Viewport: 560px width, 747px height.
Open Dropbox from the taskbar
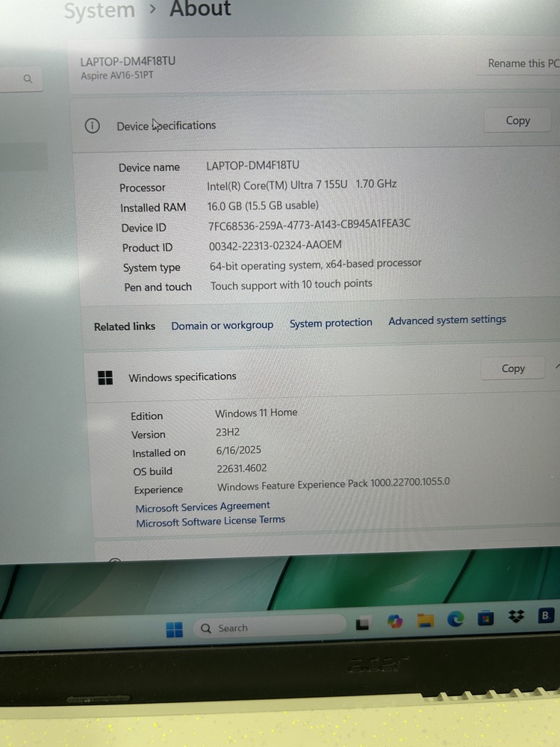pos(516,616)
